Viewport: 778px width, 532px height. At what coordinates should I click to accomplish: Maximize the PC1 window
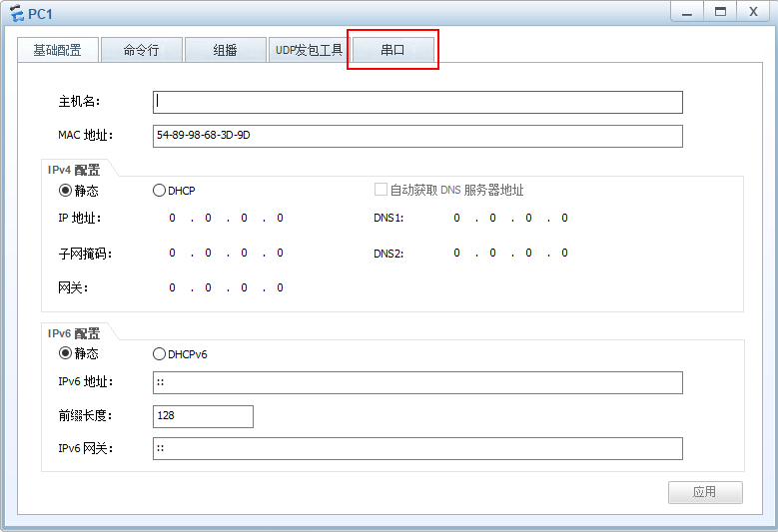(720, 12)
